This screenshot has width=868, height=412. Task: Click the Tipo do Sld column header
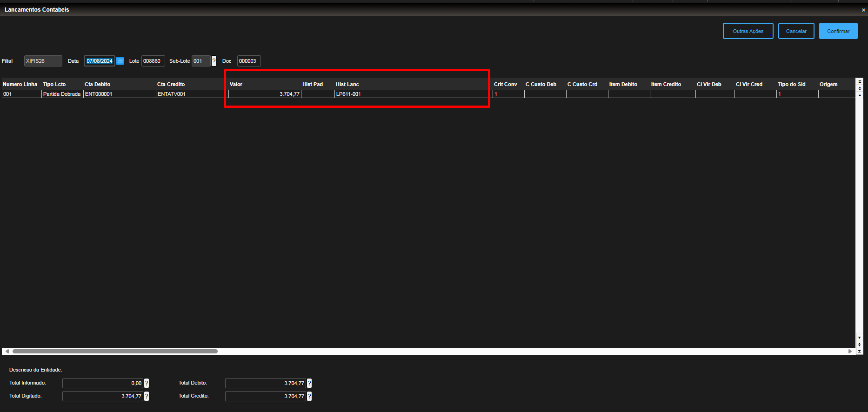tap(792, 84)
